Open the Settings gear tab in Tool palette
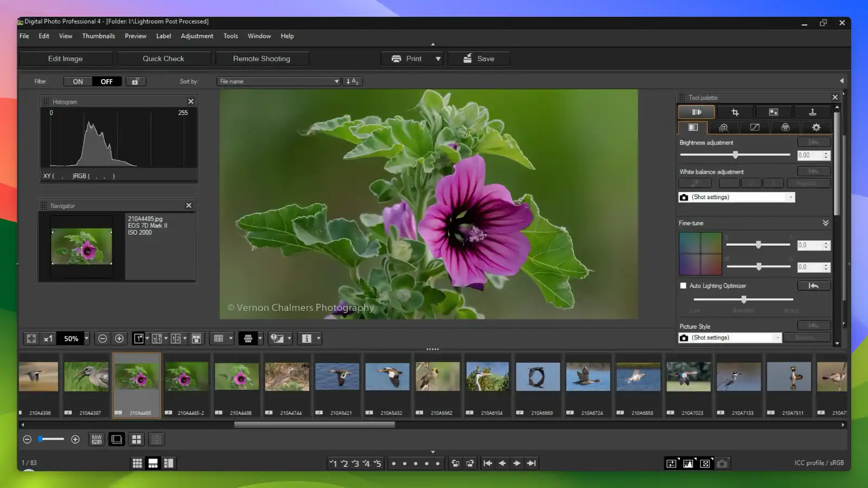 pos(816,127)
